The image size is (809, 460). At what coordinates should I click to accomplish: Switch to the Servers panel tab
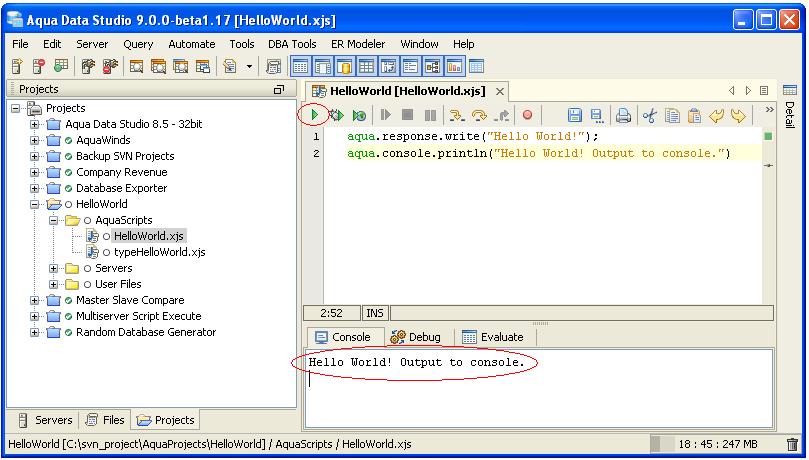(x=45, y=420)
